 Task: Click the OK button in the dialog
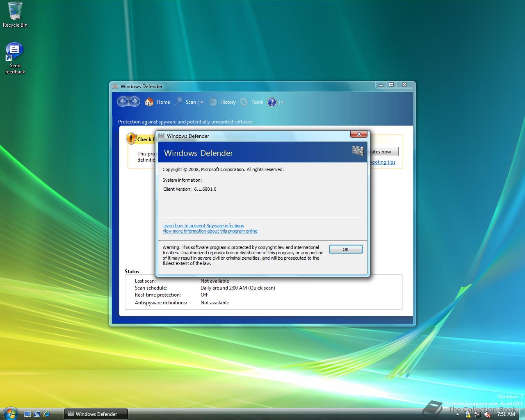pyautogui.click(x=346, y=249)
